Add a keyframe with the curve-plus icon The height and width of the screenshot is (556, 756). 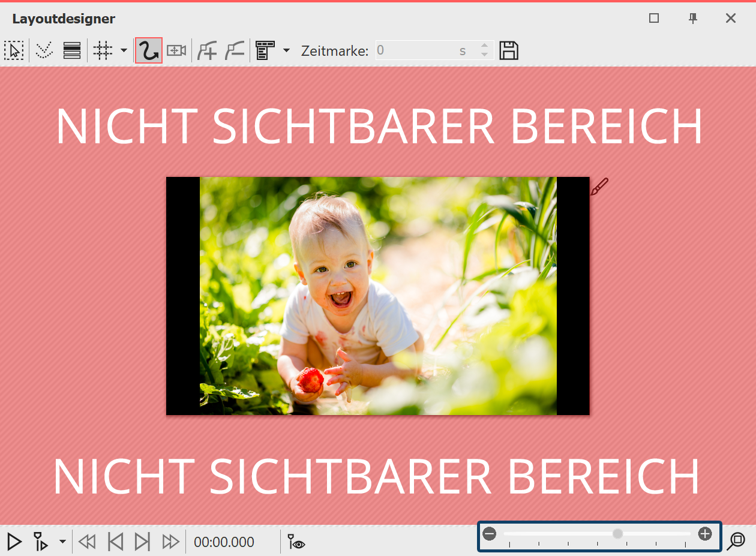[x=207, y=50]
